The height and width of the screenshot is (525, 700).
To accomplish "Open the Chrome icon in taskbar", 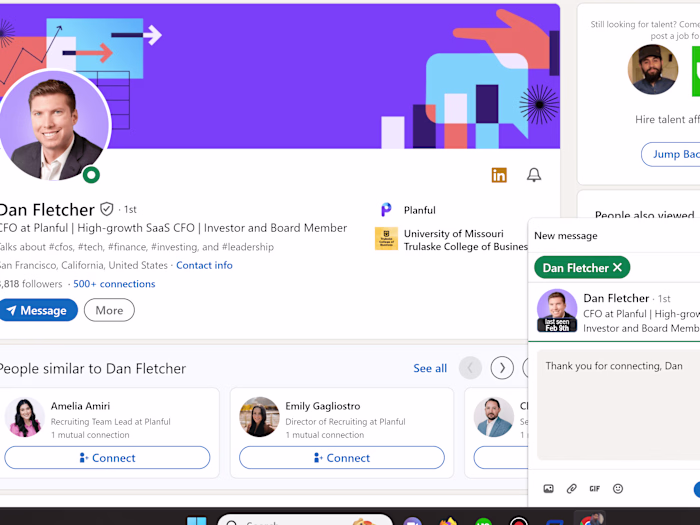I will coord(591,520).
